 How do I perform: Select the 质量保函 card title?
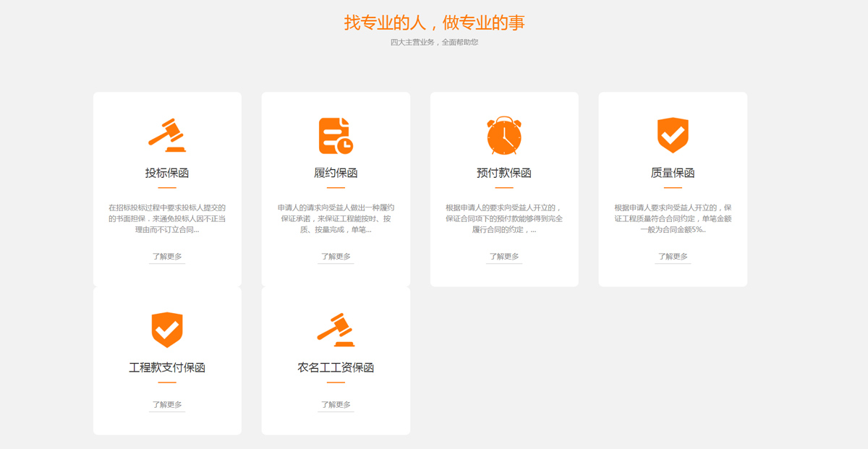point(673,174)
